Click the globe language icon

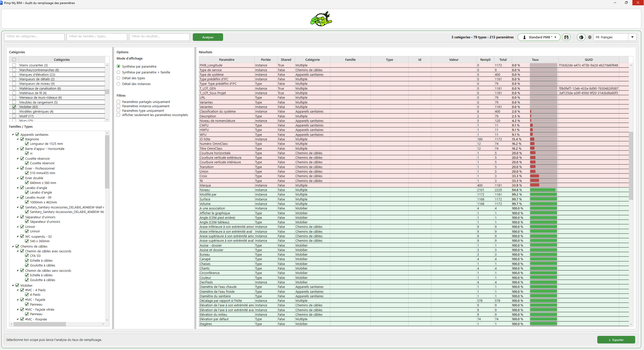(590, 37)
